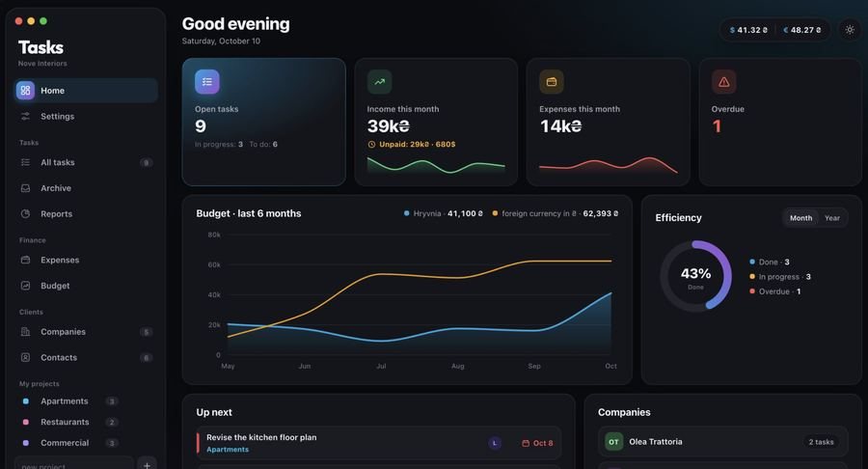This screenshot has width=868, height=469.
Task: Switch Efficiency to Month view
Action: 800,218
